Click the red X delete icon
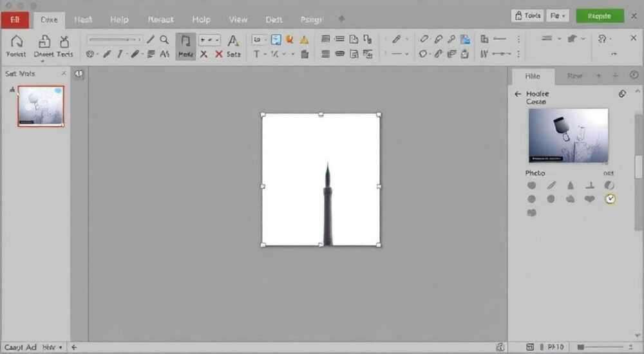The height and width of the screenshot is (354, 644). tap(219, 54)
